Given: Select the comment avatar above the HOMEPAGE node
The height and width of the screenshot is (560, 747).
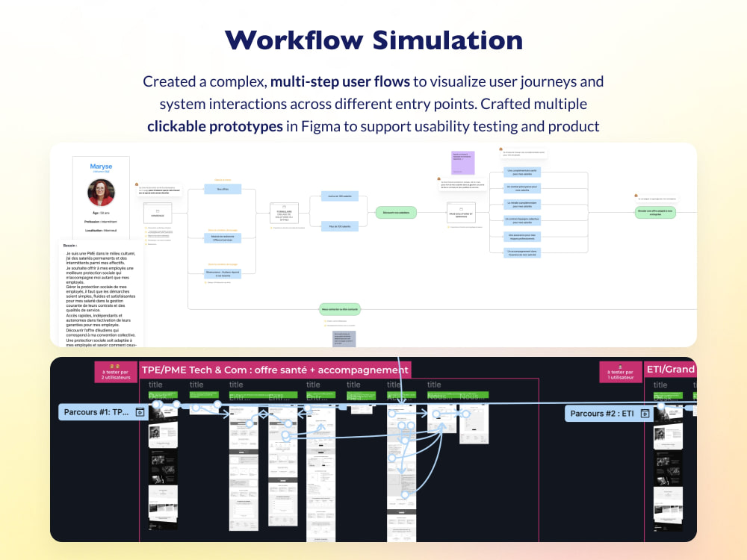Looking at the screenshot, I should click(x=137, y=184).
